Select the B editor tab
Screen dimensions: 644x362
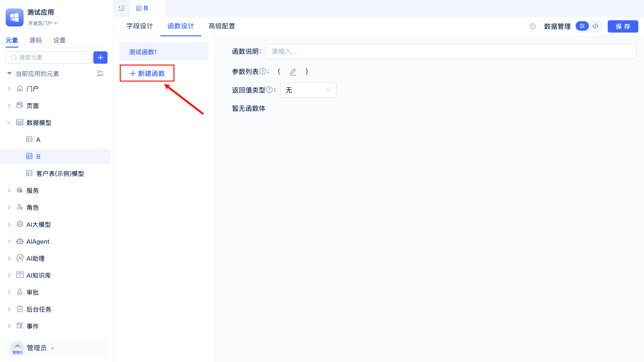coord(147,8)
